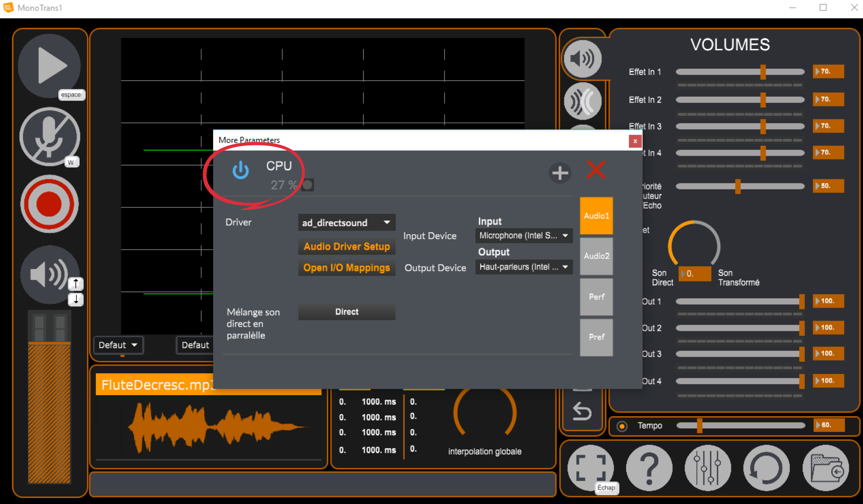Click the main speaker volume icon on left
Screen dimensions: 863x504
(x=50, y=275)
